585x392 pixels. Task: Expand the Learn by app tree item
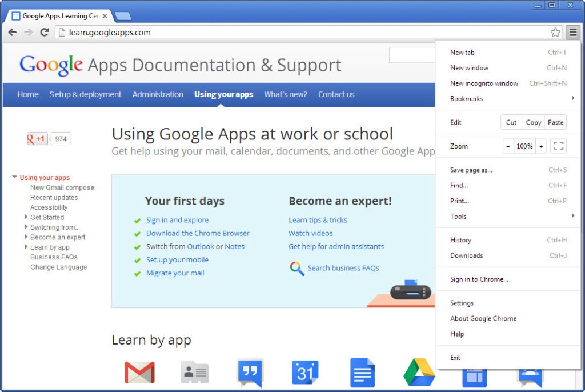click(x=26, y=246)
